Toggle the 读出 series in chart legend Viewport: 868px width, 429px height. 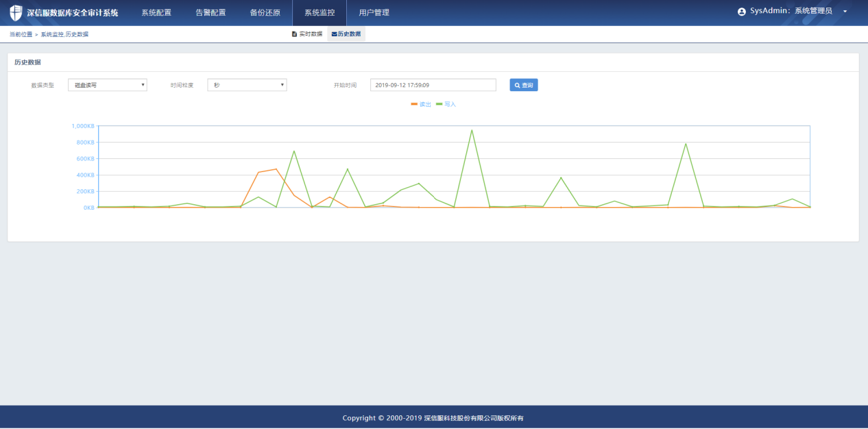tap(421, 104)
